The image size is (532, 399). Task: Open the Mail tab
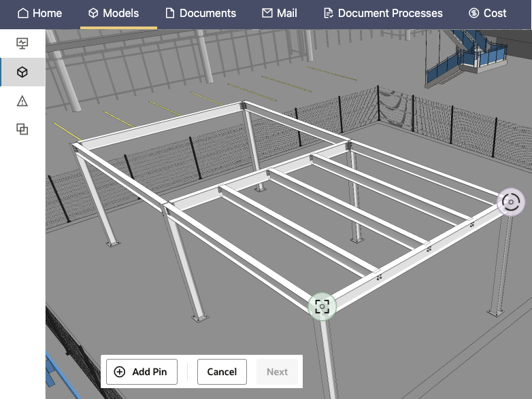280,13
